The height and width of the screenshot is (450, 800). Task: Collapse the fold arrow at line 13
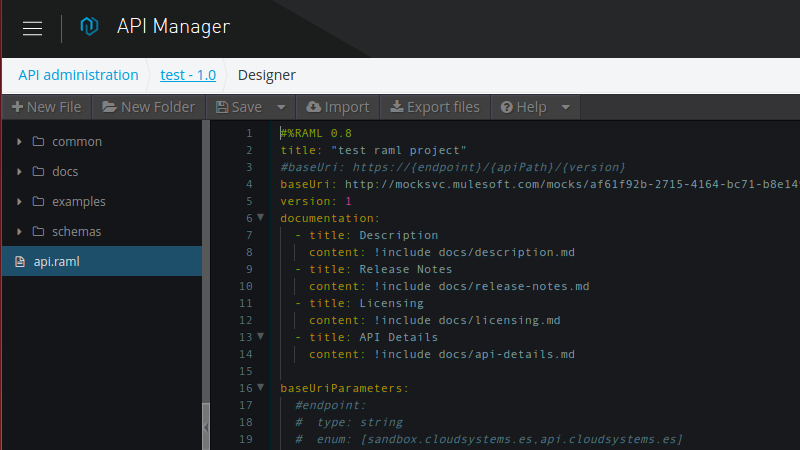(x=261, y=336)
